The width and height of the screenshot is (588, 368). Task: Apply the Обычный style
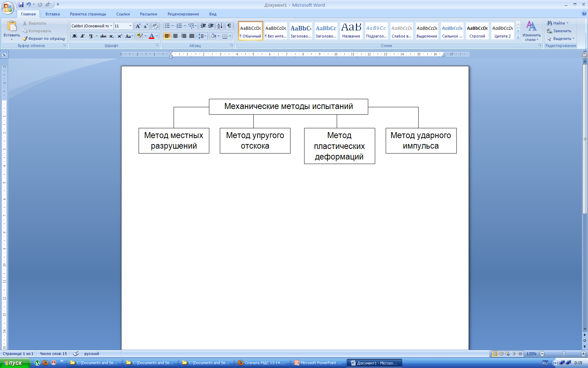pos(251,31)
